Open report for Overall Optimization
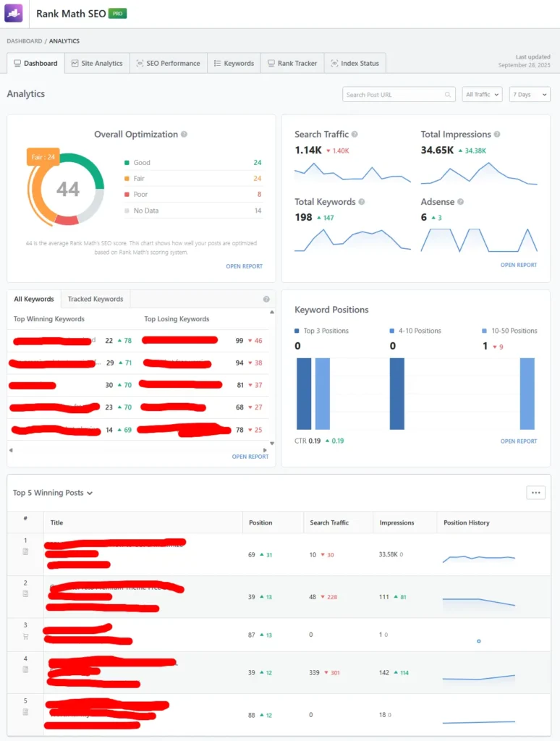The height and width of the screenshot is (741, 560). pos(244,266)
